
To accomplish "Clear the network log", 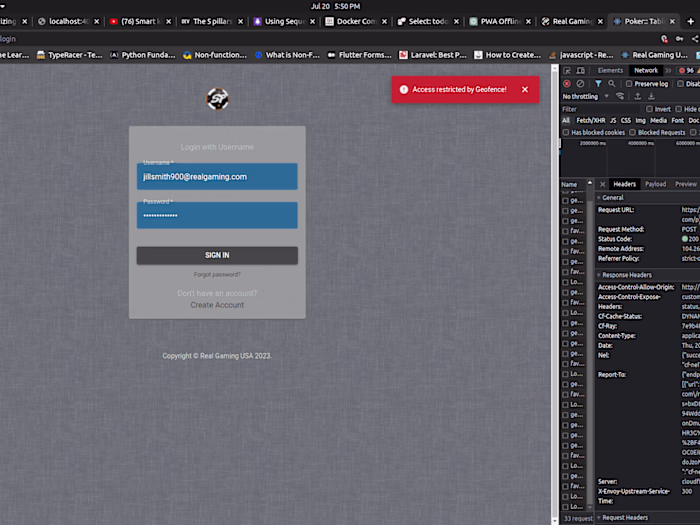I will [580, 83].
